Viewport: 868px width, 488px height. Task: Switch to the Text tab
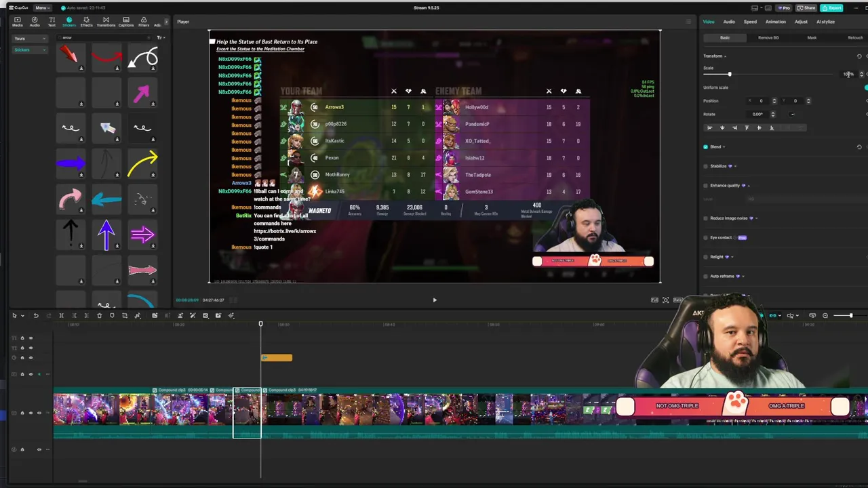52,22
